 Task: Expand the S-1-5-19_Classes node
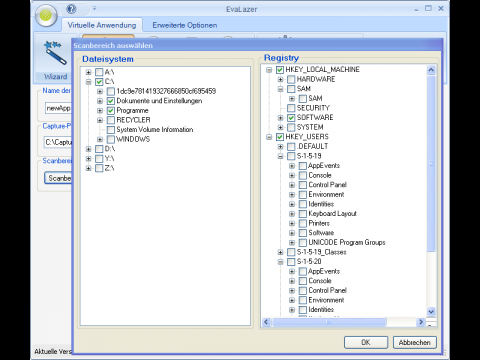pos(281,252)
